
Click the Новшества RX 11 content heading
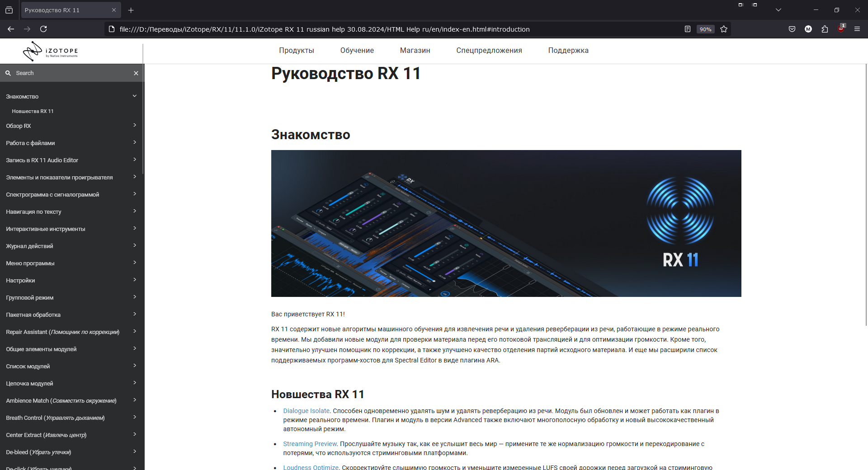[x=318, y=395]
